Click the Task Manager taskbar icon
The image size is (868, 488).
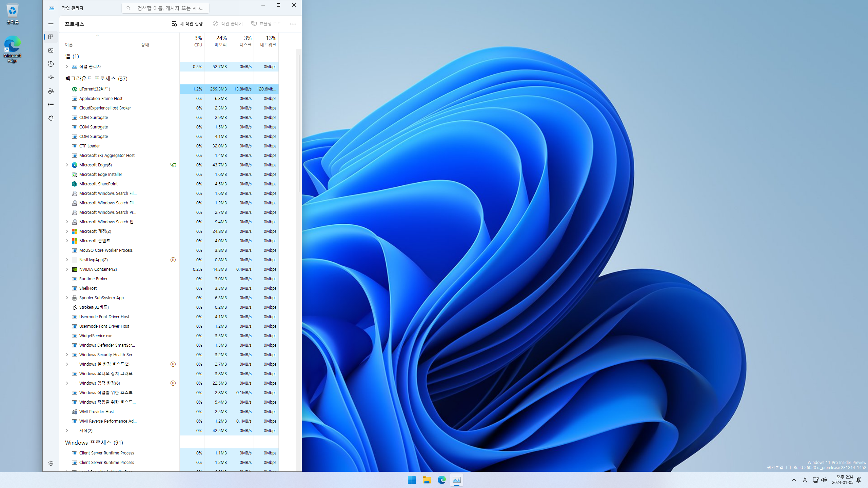[456, 480]
